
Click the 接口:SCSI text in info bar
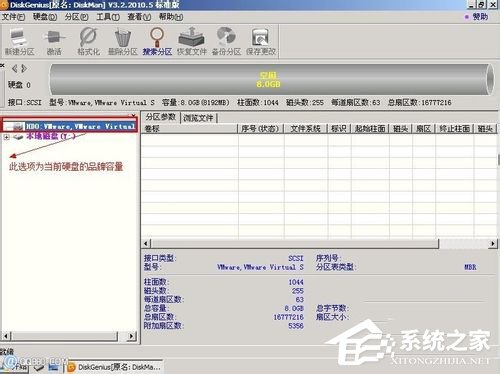click(x=25, y=102)
